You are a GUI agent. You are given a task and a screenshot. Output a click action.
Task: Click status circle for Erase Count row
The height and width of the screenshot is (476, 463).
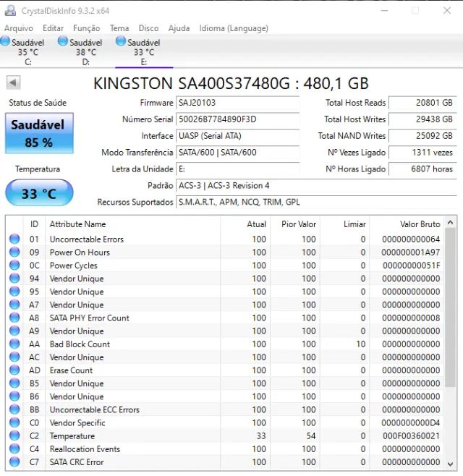click(14, 370)
